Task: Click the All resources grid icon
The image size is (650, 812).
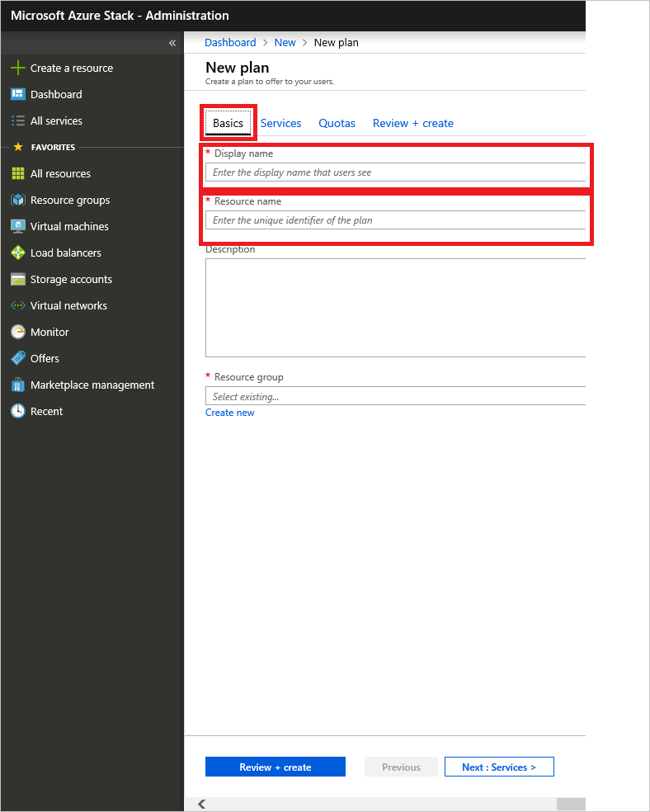Action: click(x=18, y=173)
